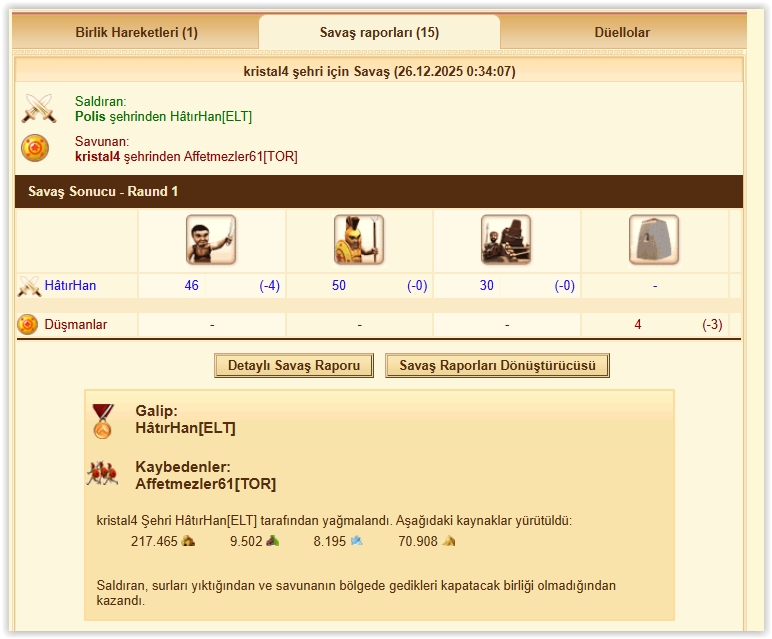Switch to the Düellolar tab
Viewport: 772px width, 639px height.
tap(622, 32)
